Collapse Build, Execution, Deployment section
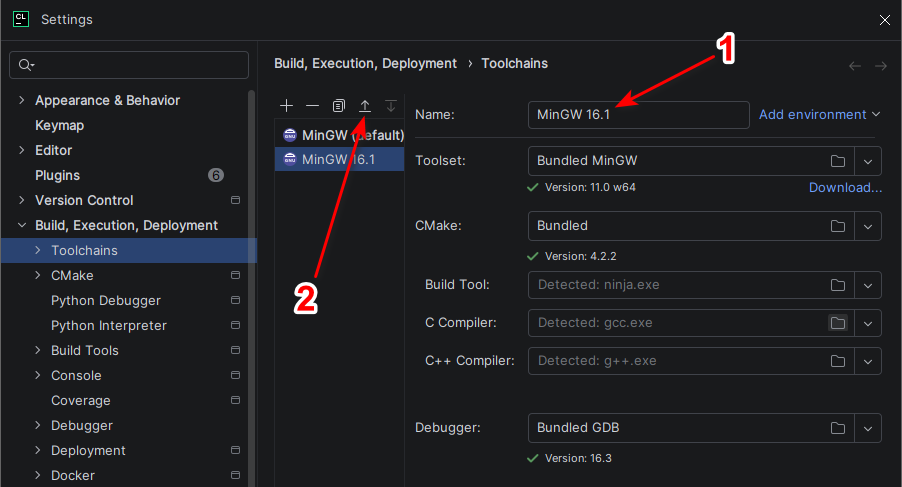Screen dimensions: 902x487 point(22,225)
